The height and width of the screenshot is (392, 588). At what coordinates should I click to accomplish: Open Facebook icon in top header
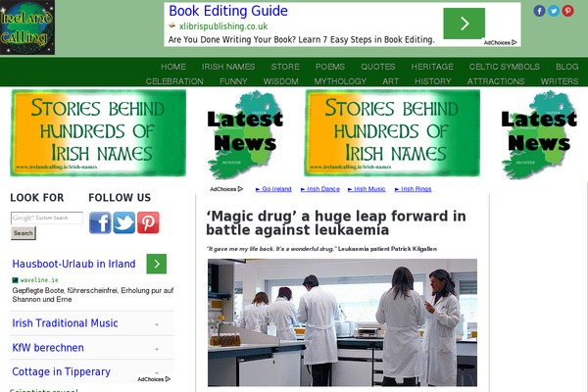(539, 11)
